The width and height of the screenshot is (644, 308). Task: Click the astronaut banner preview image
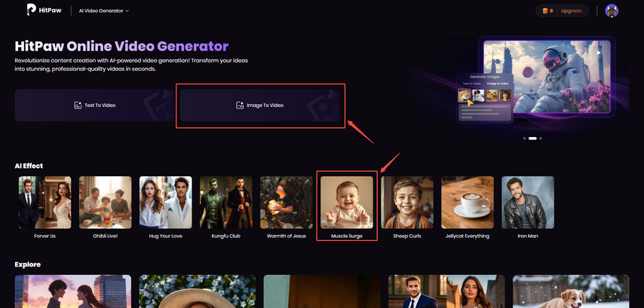[547, 77]
